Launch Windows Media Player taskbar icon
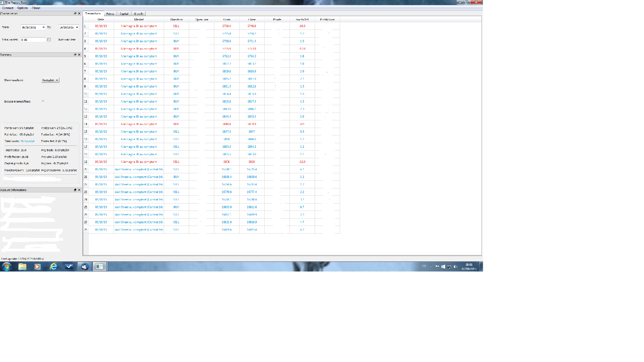 [38, 266]
